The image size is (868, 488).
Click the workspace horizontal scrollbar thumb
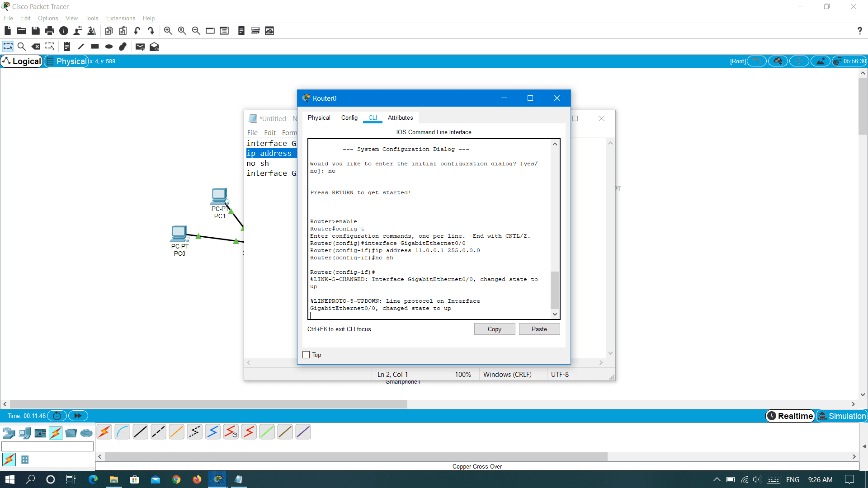tap(208, 404)
